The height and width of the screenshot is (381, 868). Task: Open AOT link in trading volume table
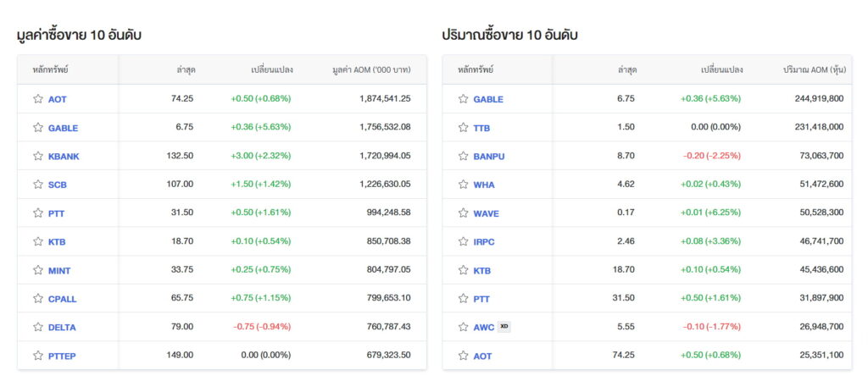click(482, 356)
